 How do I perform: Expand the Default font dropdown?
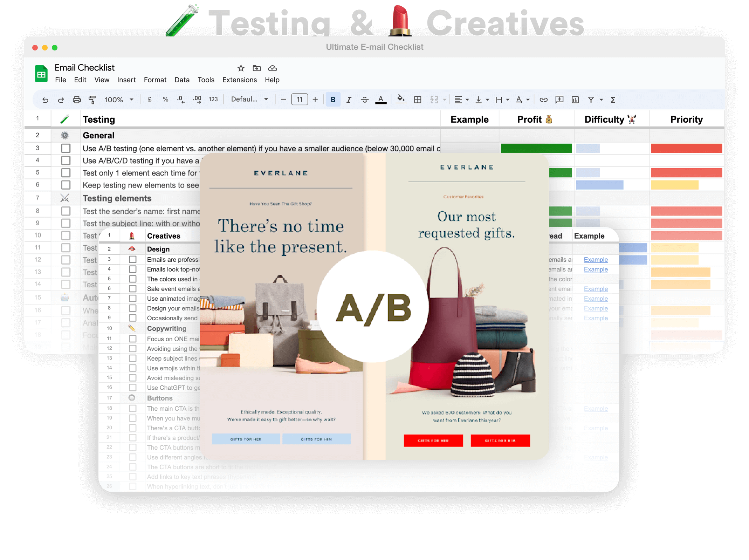coord(249,100)
